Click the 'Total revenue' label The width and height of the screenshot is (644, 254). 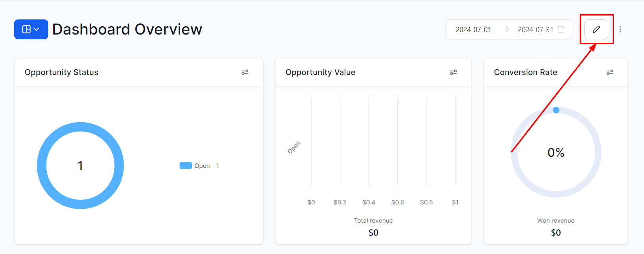[373, 221]
